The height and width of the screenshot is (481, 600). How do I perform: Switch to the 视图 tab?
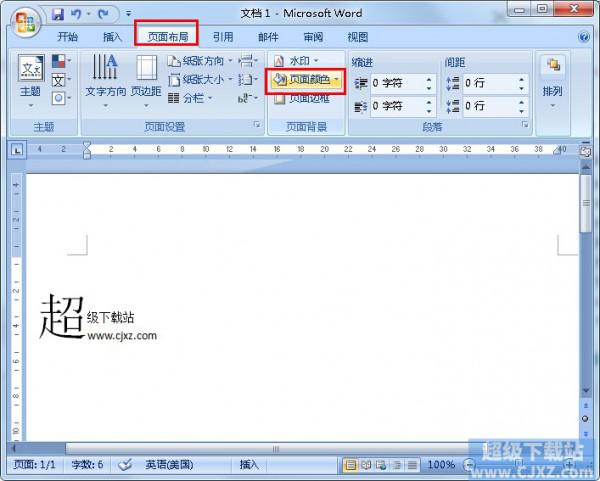click(357, 37)
